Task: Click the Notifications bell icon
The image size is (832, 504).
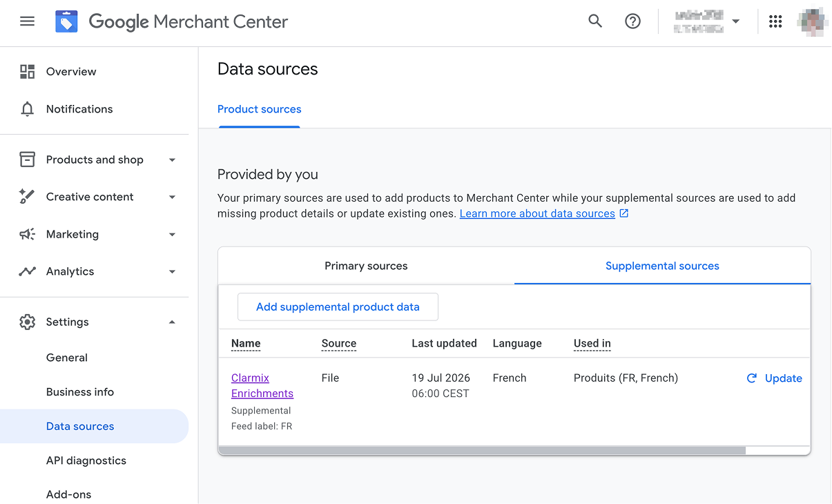Action: [27, 109]
